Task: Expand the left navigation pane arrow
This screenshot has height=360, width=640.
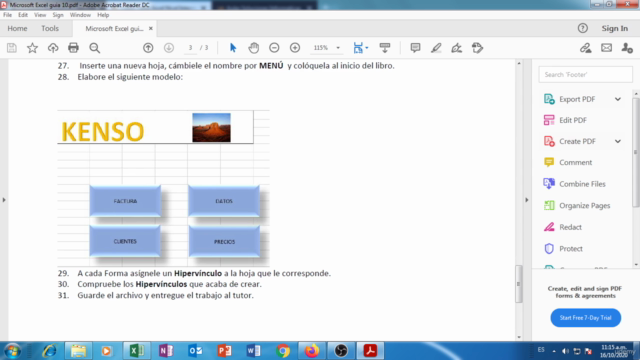Action: pyautogui.click(x=4, y=200)
